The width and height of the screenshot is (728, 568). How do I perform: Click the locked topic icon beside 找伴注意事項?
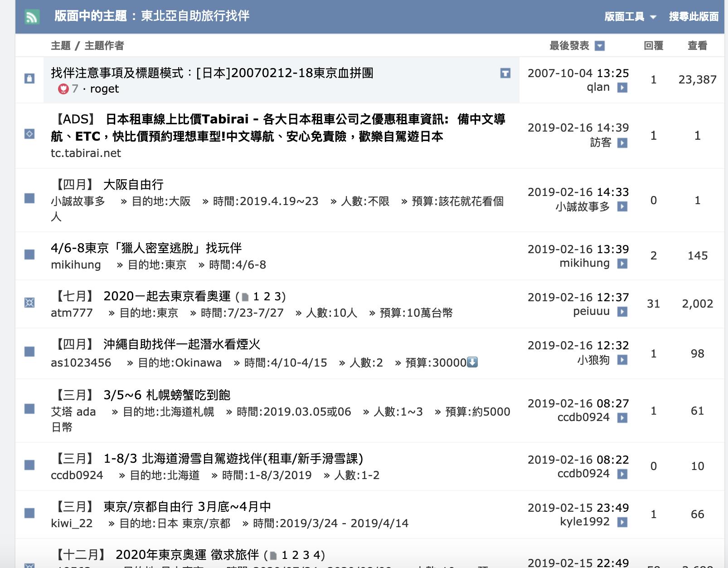point(29,78)
